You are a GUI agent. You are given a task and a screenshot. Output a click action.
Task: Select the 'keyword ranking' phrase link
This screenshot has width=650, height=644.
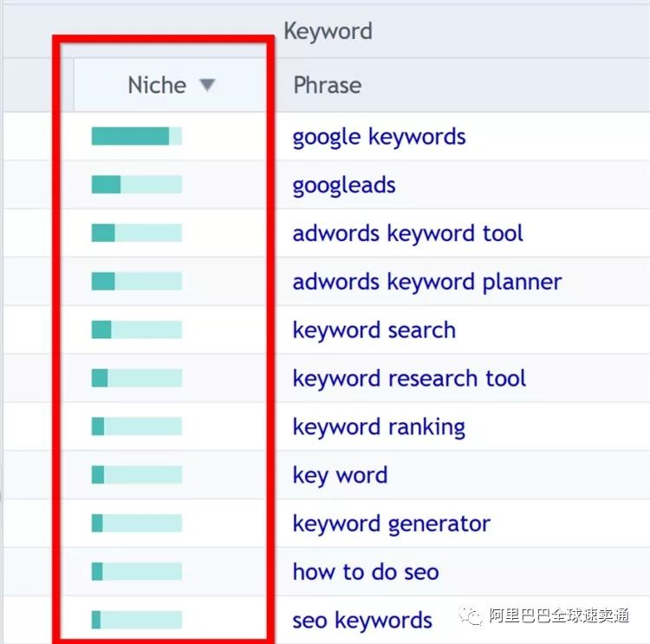[x=379, y=427]
